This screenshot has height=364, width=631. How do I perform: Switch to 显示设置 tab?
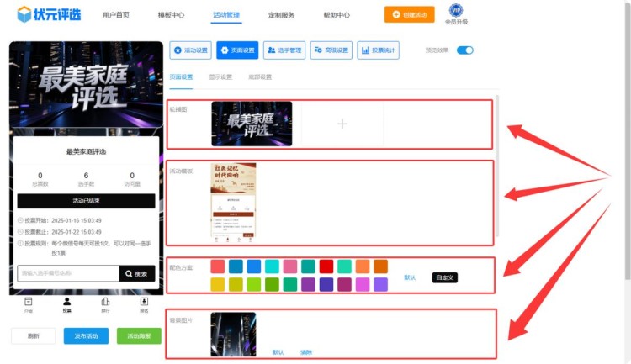point(220,77)
